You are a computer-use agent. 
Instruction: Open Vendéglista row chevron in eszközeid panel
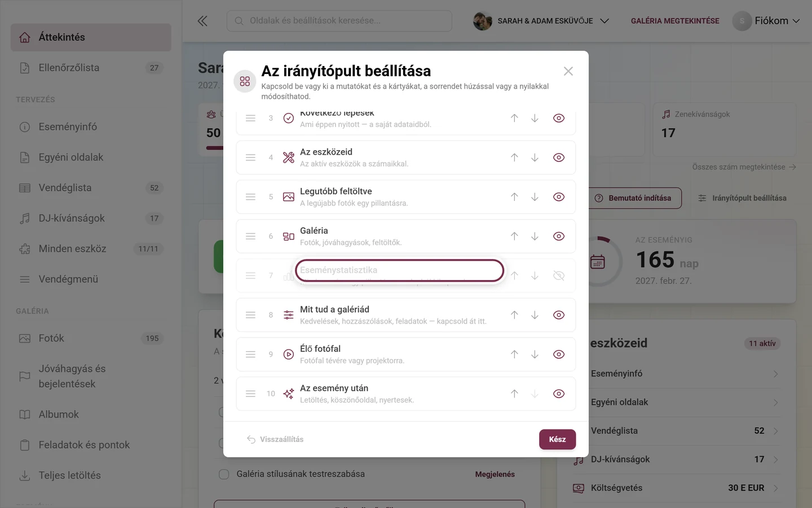776,431
